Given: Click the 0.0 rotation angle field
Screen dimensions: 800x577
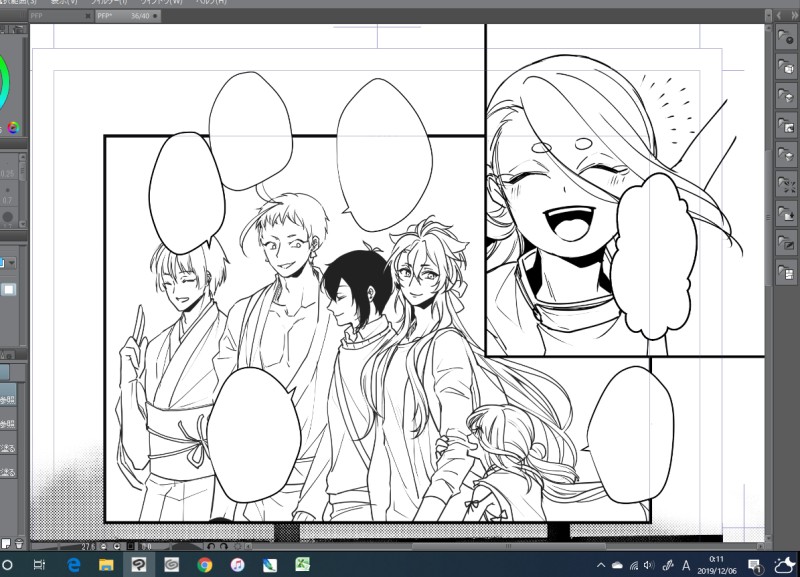Looking at the screenshot, I should 147,546.
